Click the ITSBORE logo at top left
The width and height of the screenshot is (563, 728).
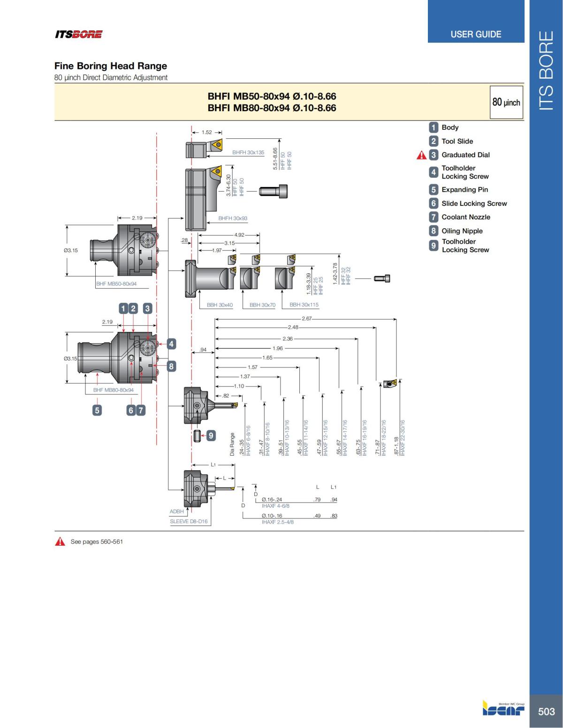(78, 34)
